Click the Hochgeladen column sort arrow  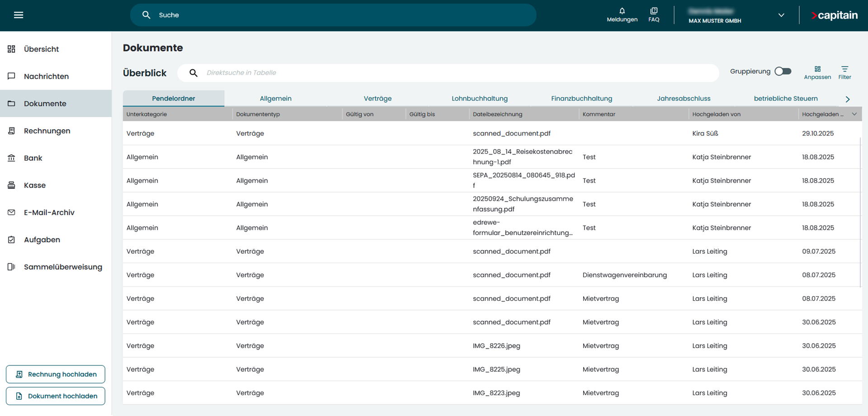click(854, 114)
